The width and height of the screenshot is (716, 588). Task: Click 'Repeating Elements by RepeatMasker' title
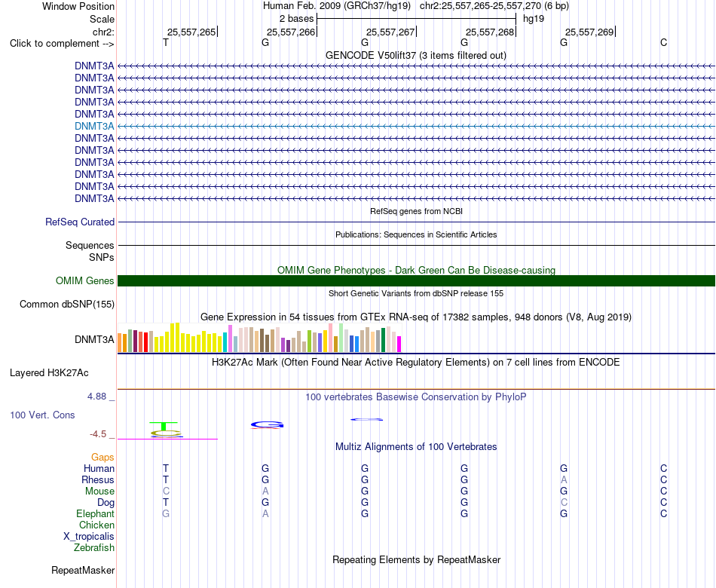click(416, 559)
